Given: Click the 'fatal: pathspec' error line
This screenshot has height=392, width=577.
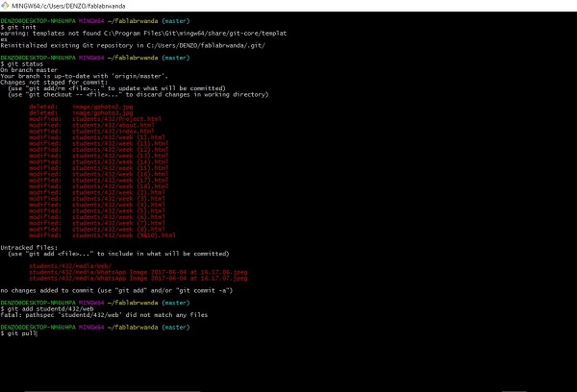Looking at the screenshot, I should tap(104, 315).
